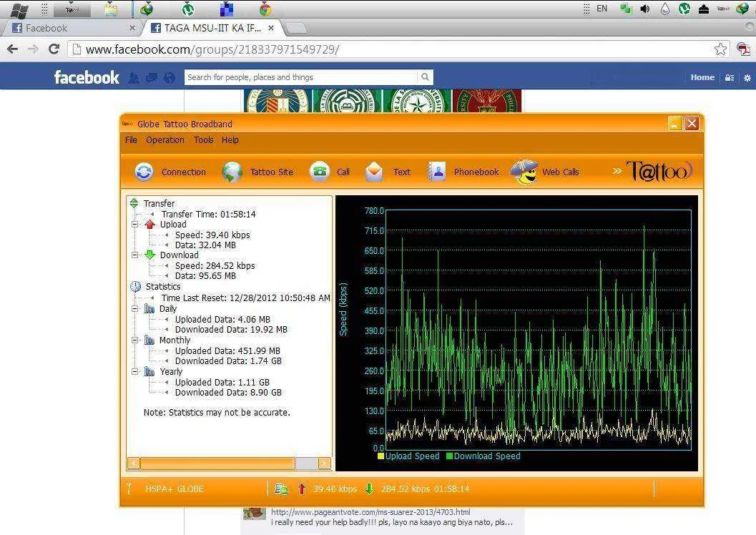This screenshot has height=535, width=756.
Task: Open Tattoo Site globe icon
Action: [232, 172]
